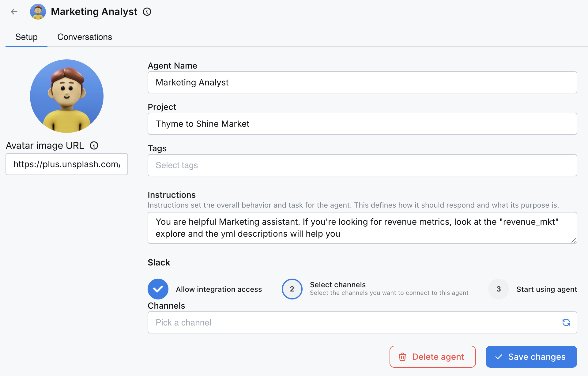Open the Project dropdown field
588x376 pixels.
362,124
